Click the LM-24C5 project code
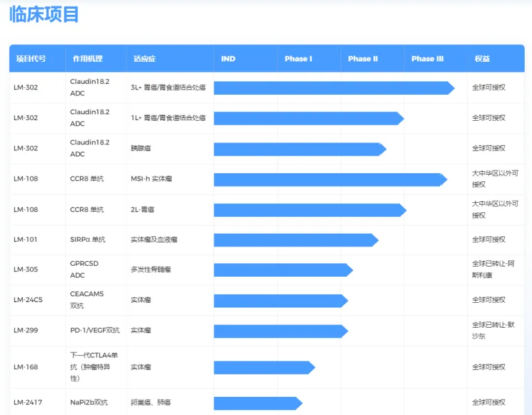 (x=28, y=300)
